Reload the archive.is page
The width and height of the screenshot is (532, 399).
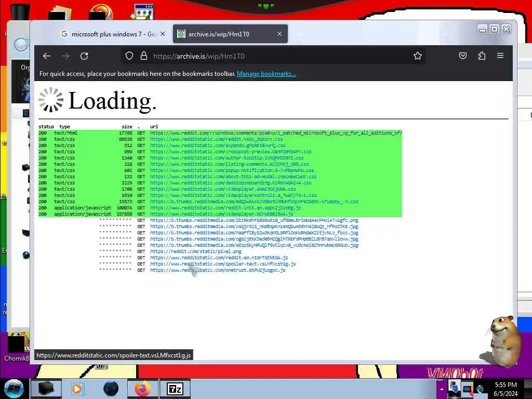click(x=84, y=56)
